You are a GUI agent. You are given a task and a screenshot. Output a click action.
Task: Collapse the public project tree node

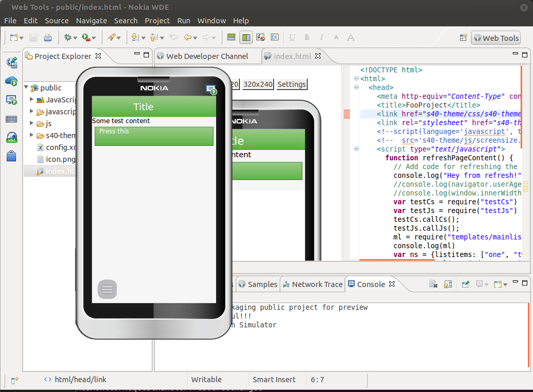(x=26, y=87)
